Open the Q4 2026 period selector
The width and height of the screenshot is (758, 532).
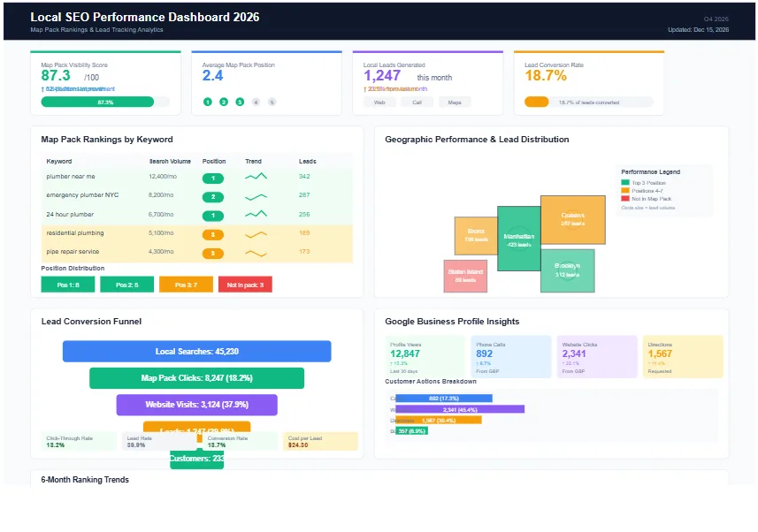pos(718,17)
